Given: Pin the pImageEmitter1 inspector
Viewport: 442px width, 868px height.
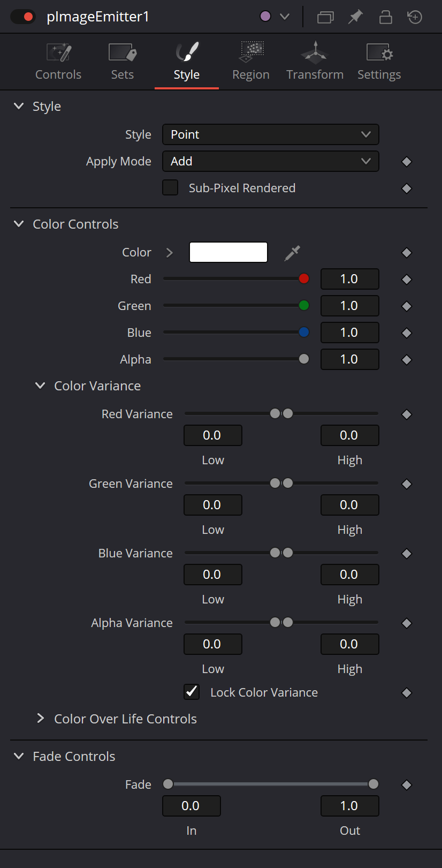Looking at the screenshot, I should tap(355, 17).
